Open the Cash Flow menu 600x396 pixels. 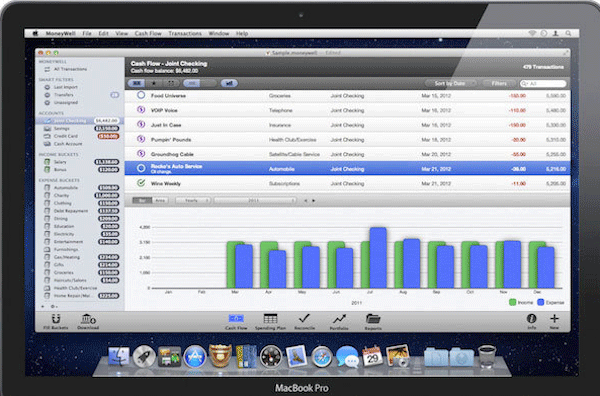point(148,34)
